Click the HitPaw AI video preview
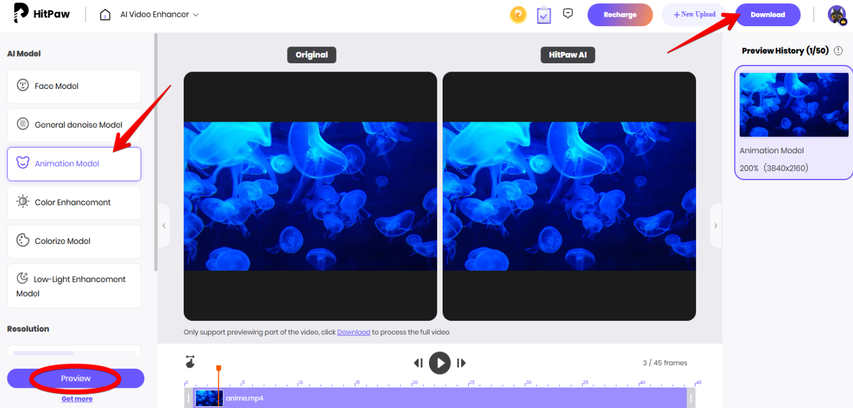Image resolution: width=853 pixels, height=408 pixels. [x=569, y=196]
